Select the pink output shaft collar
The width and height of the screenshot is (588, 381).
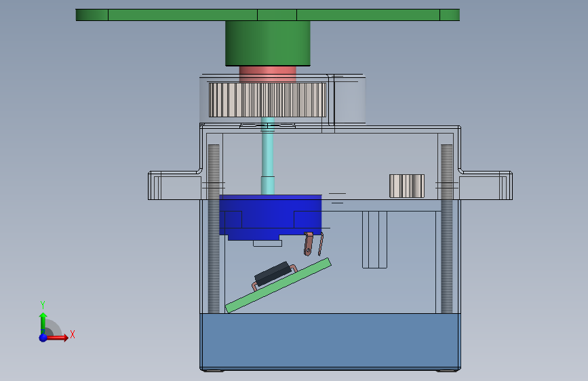pos(268,74)
